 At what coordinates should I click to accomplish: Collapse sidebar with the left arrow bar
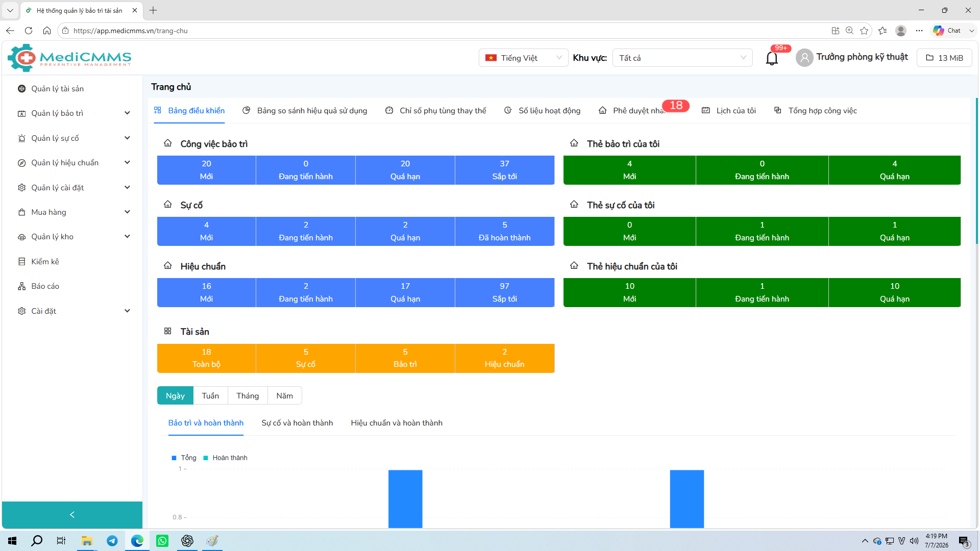coord(72,515)
